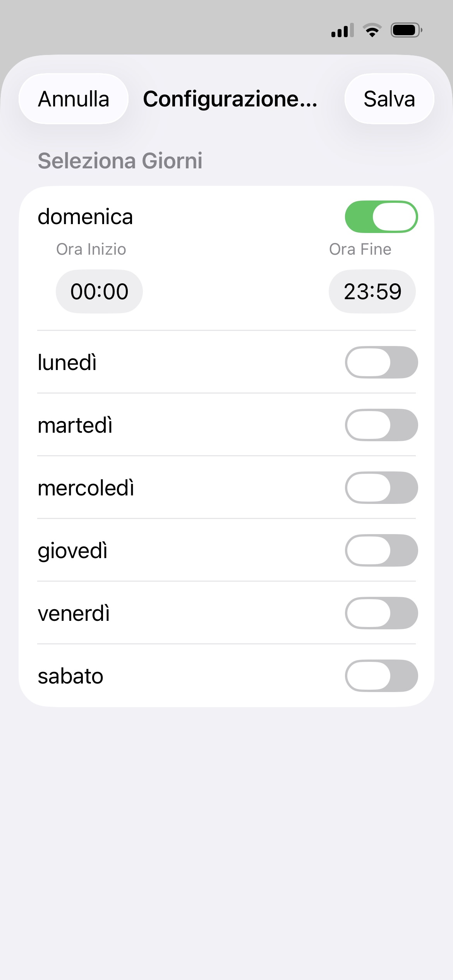The height and width of the screenshot is (980, 453).
Task: Open the Ora Inizio 00:00 time picker
Action: click(x=99, y=291)
